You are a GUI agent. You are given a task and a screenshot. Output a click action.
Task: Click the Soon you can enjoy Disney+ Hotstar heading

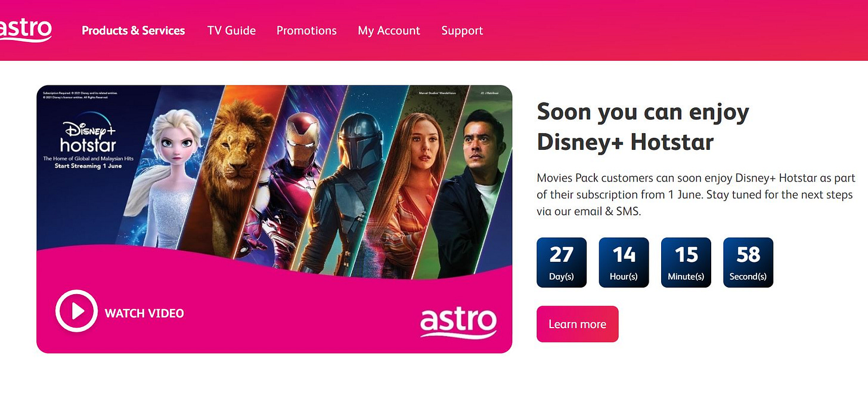pyautogui.click(x=643, y=127)
